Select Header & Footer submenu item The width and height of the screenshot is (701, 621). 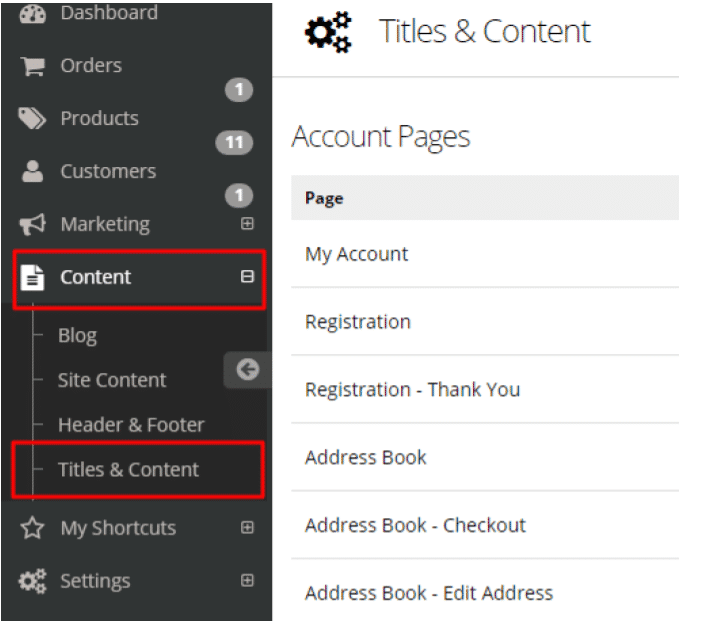click(131, 425)
